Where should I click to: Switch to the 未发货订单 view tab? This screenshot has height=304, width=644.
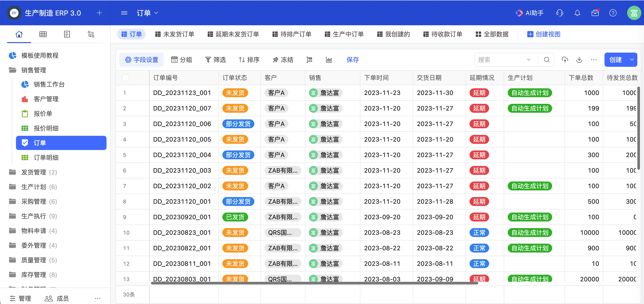coord(174,34)
